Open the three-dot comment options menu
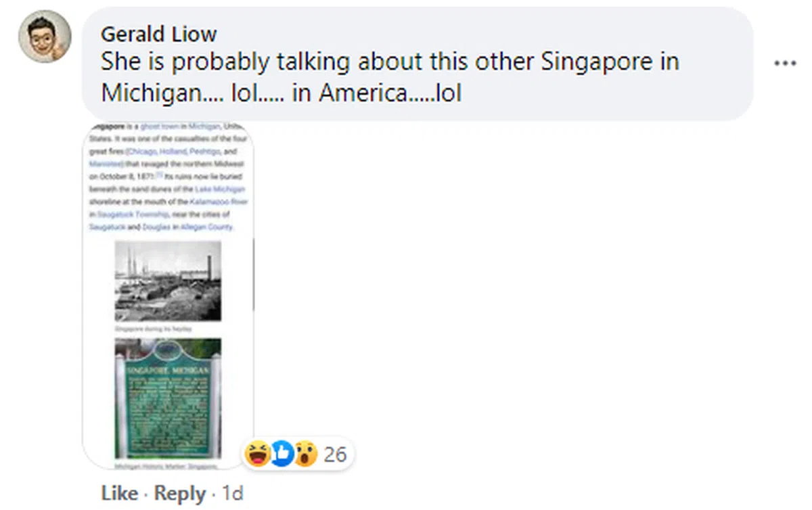 point(785,64)
